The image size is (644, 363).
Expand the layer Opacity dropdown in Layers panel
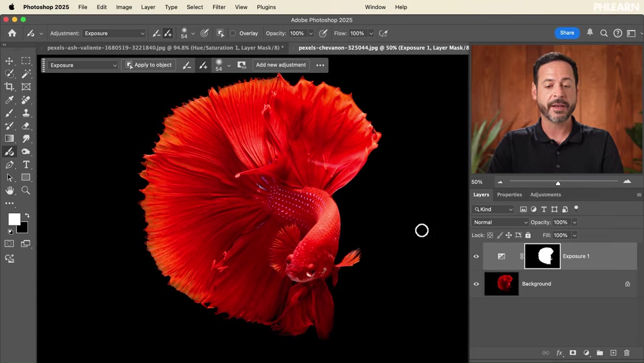[574, 222]
